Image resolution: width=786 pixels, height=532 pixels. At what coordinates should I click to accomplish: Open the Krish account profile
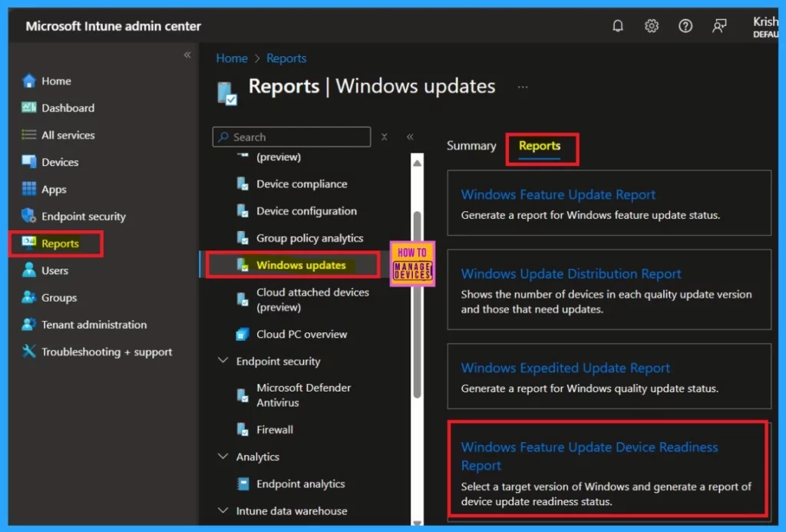pyautogui.click(x=765, y=27)
